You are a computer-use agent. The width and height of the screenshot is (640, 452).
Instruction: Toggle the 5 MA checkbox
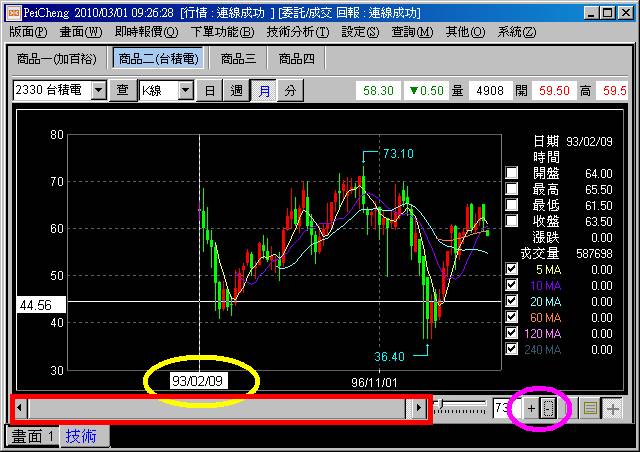coord(512,269)
